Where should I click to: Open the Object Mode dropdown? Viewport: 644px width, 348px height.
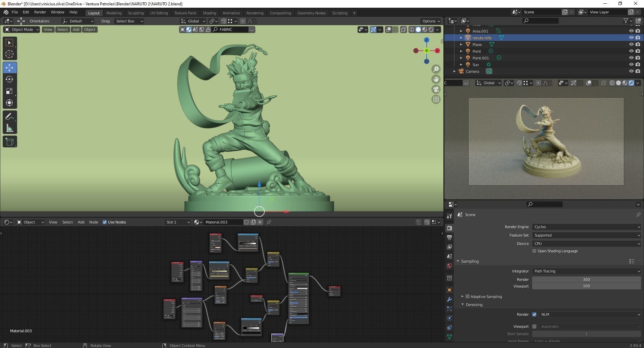click(x=21, y=30)
